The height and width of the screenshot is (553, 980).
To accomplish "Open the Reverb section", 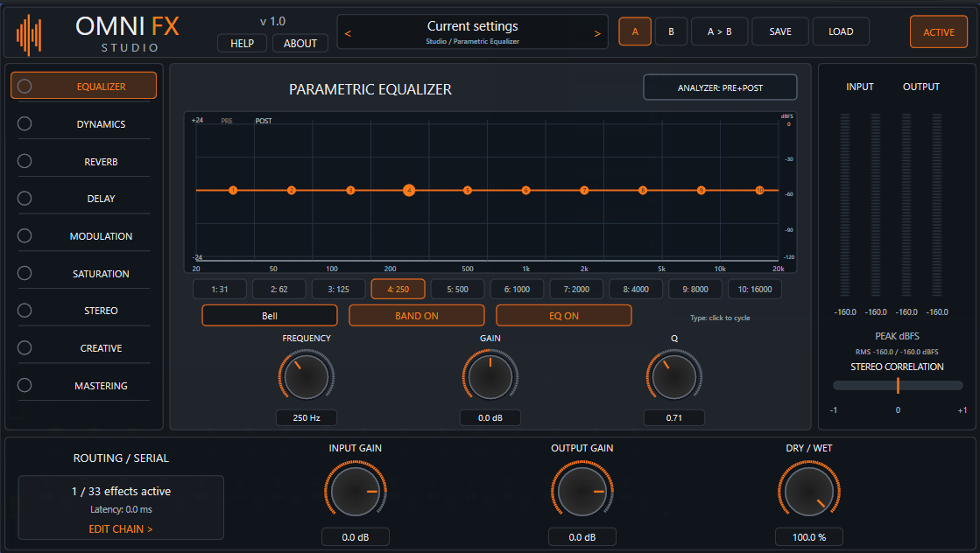I will [x=101, y=162].
